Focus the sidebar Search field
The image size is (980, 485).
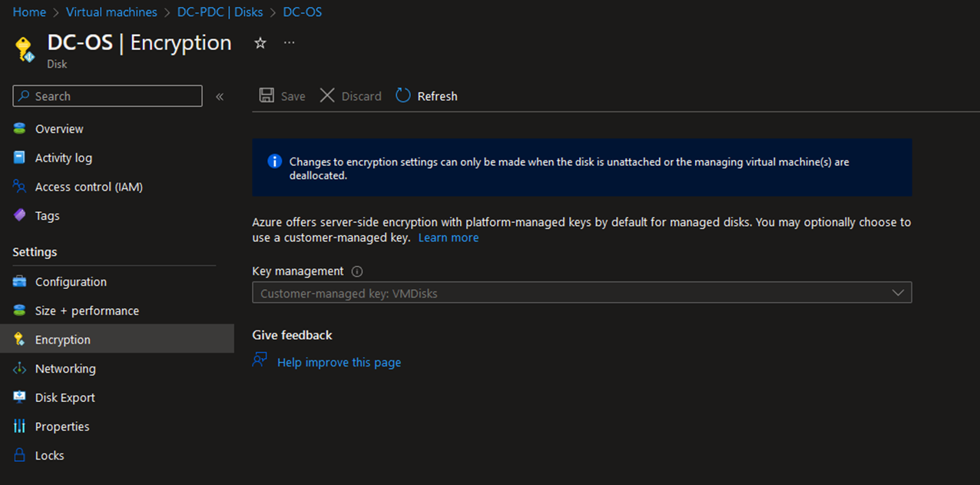pos(108,96)
